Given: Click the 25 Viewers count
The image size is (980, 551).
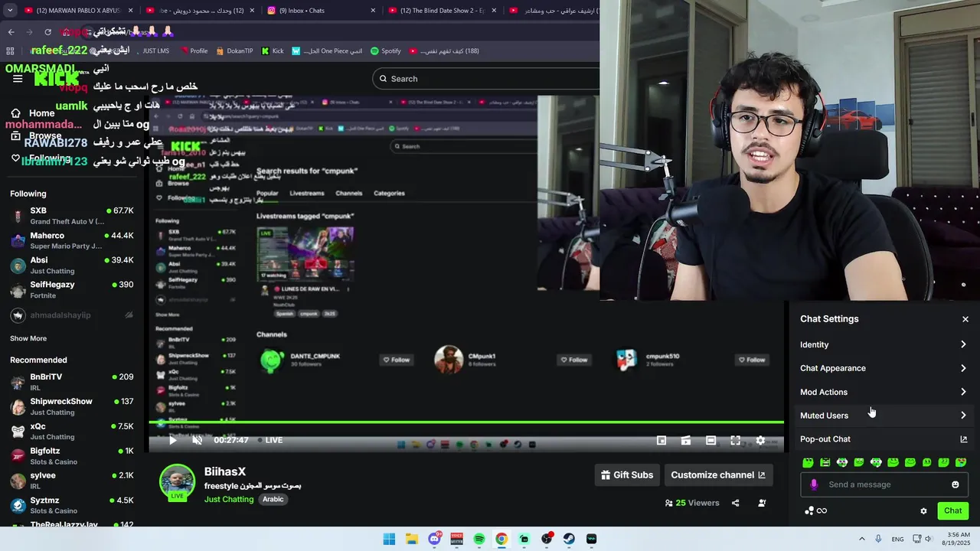Looking at the screenshot, I should point(692,503).
